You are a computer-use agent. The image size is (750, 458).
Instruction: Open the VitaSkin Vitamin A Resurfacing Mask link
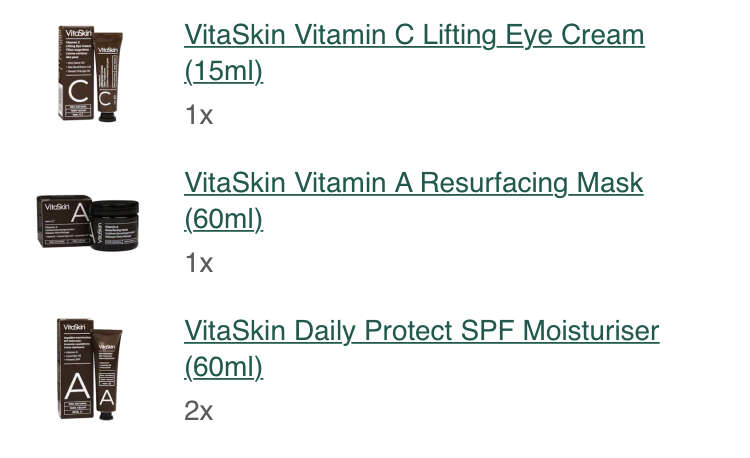pyautogui.click(x=414, y=201)
